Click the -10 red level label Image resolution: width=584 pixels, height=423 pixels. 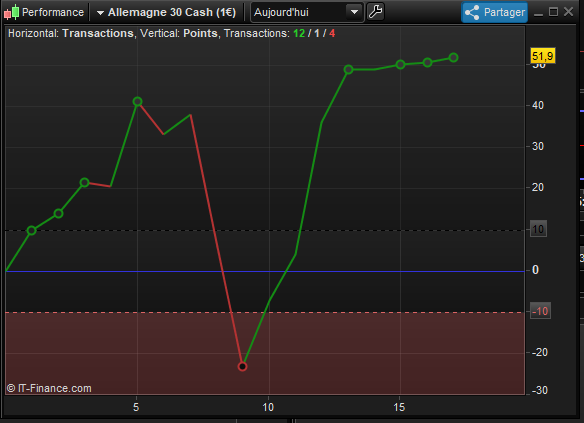click(x=540, y=311)
